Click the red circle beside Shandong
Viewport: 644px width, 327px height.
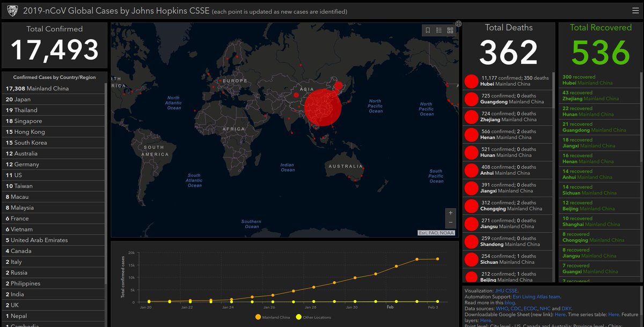(471, 241)
